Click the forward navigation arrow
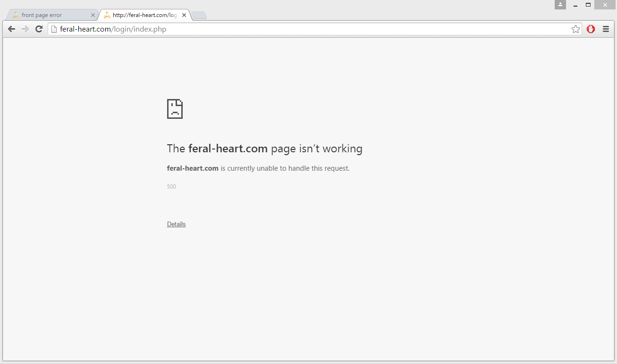Image resolution: width=617 pixels, height=364 pixels. point(25,29)
